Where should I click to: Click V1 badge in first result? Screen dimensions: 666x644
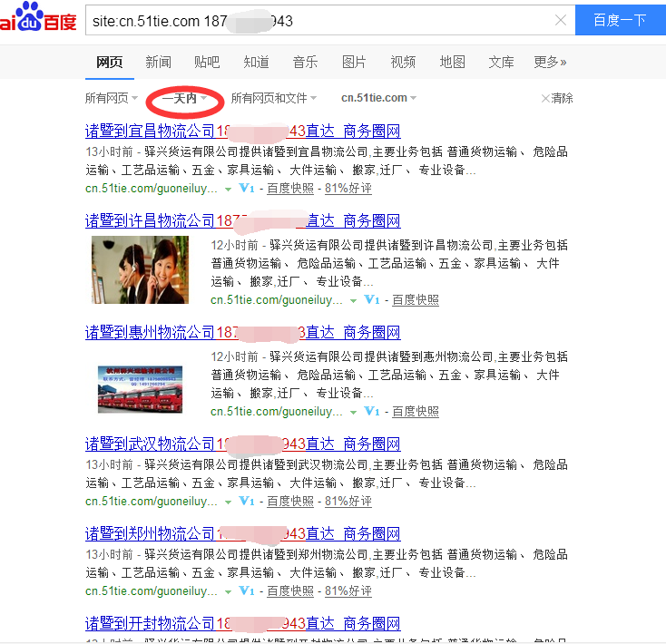pyautogui.click(x=247, y=189)
